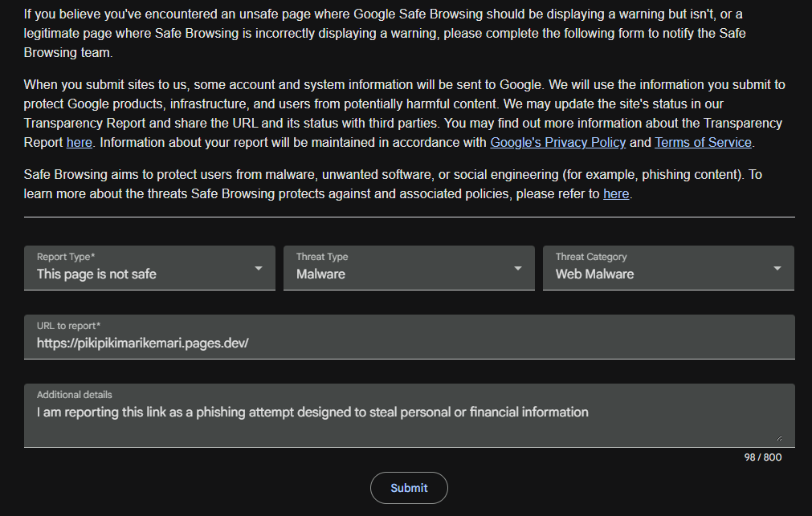The image size is (812, 516).
Task: Open the Web Malware category dropdown
Action: pos(668,268)
